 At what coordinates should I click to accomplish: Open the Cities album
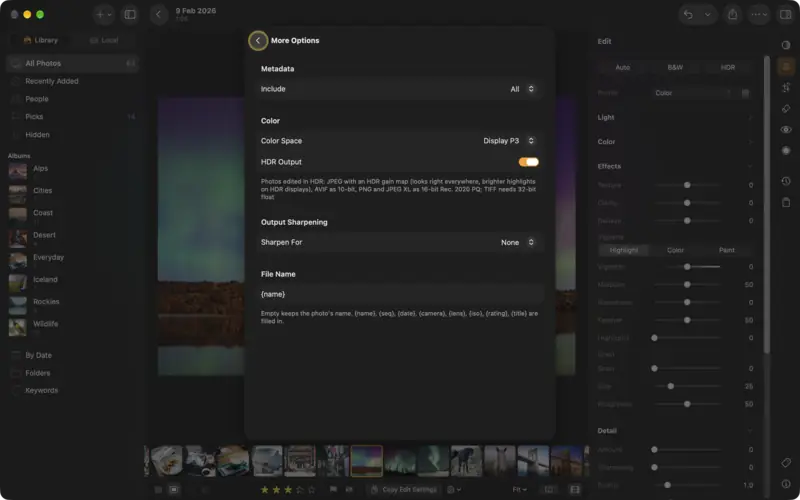tap(72, 193)
